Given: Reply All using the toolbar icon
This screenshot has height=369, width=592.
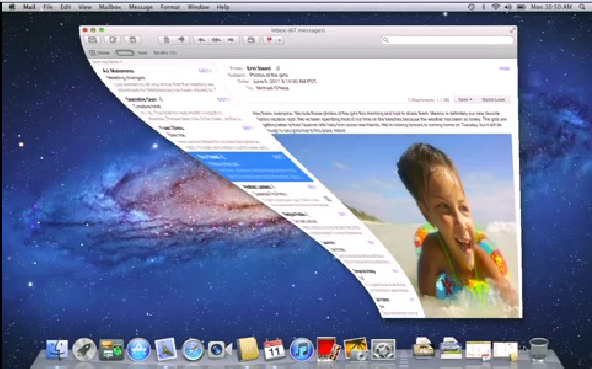Looking at the screenshot, I should tap(216, 40).
